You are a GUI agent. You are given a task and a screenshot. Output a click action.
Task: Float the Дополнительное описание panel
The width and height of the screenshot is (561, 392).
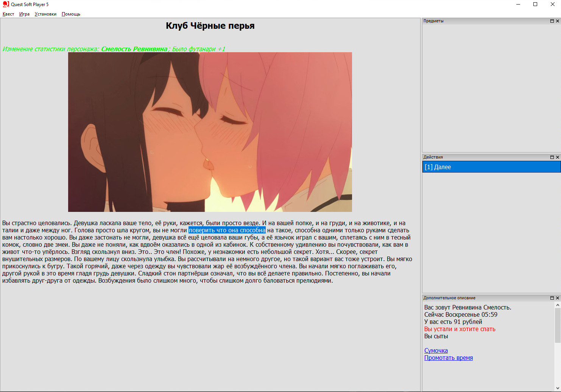[552, 298]
